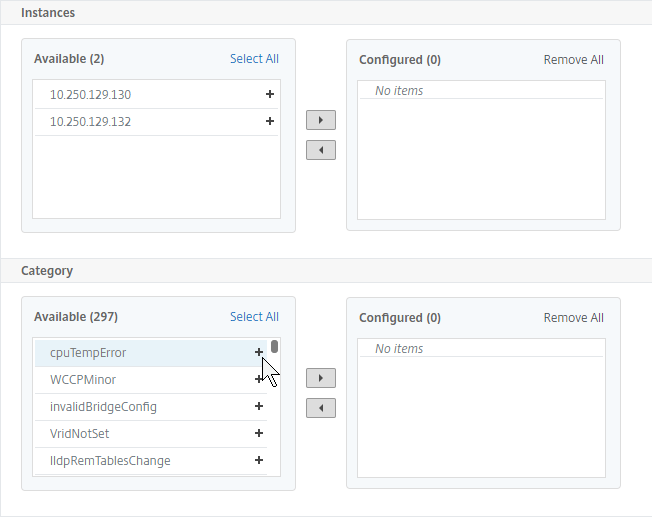Move selected categories left to Available
This screenshot has width=652, height=517.
[x=321, y=408]
